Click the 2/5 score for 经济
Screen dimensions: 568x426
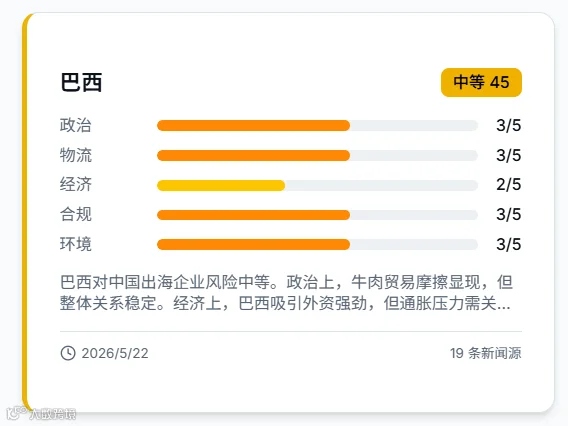click(x=509, y=185)
